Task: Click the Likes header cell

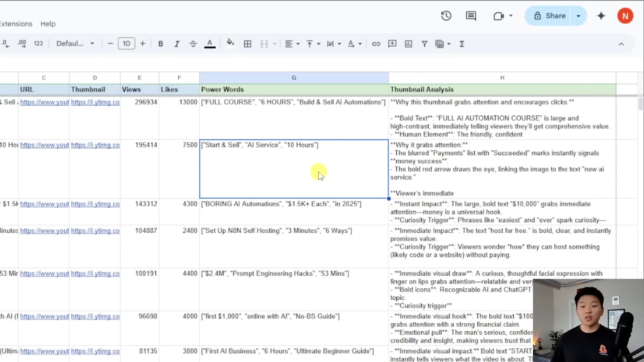Action: [x=179, y=90]
